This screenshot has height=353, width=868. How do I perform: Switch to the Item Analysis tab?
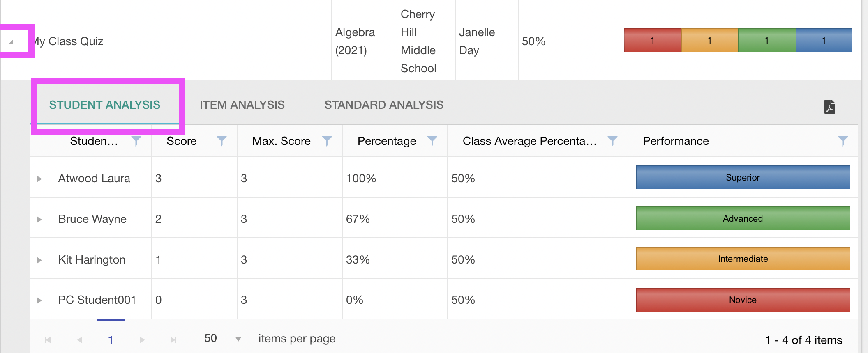coord(242,105)
